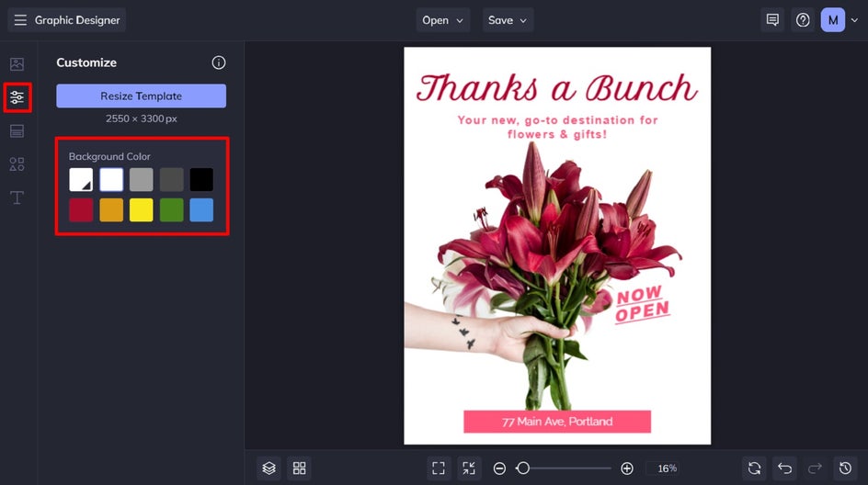Image resolution: width=868 pixels, height=485 pixels.
Task: Open the Save dropdown menu
Action: (508, 20)
